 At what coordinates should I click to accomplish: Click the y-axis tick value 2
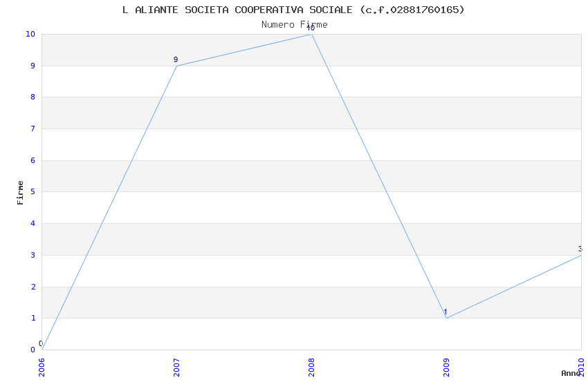click(33, 287)
